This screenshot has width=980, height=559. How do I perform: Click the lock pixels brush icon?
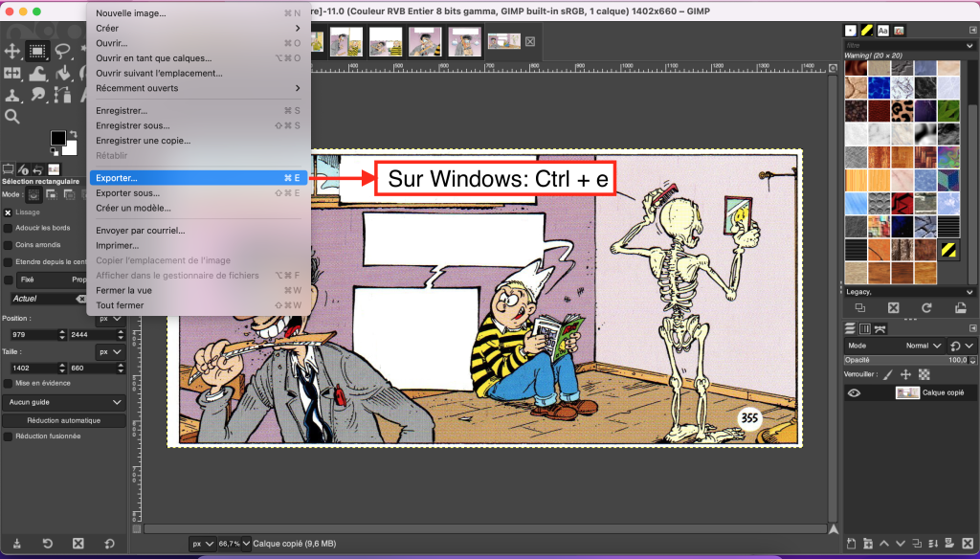(887, 374)
